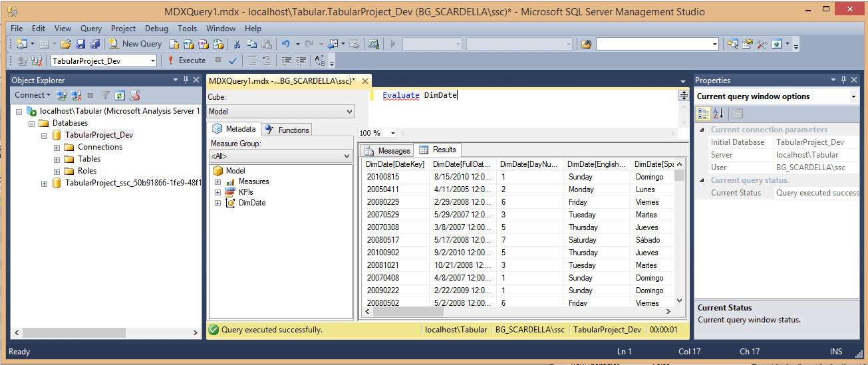Switch to the Functions tab
Viewport: 868px width, 365px height.
point(287,130)
